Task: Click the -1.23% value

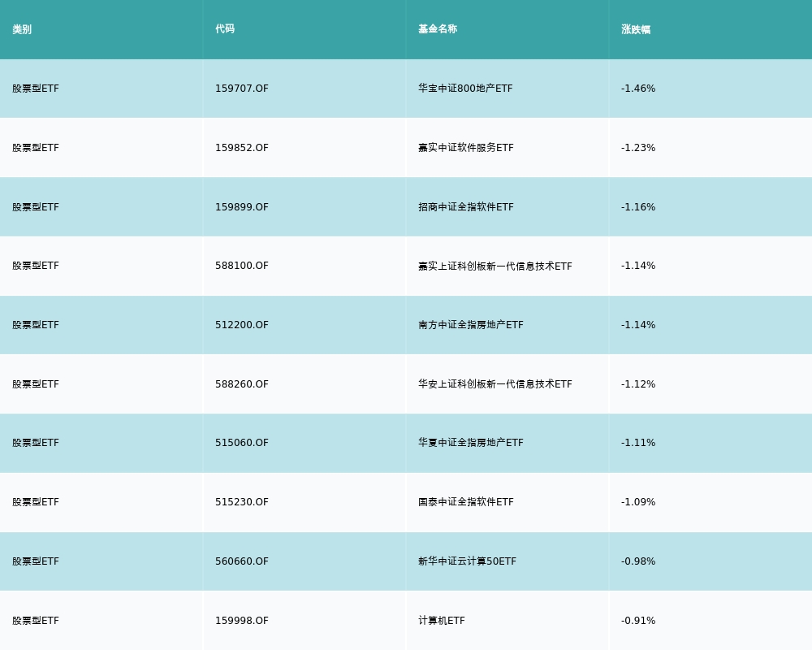Action: 638,148
